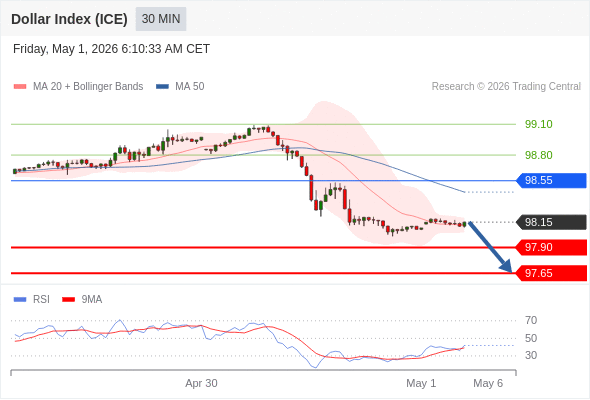The image size is (590, 400).
Task: Click the red 97.65 support price tag
Action: coord(551,273)
